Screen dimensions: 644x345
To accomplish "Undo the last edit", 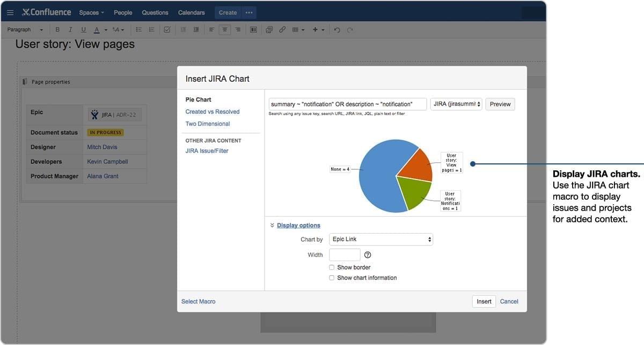I will click(x=337, y=30).
